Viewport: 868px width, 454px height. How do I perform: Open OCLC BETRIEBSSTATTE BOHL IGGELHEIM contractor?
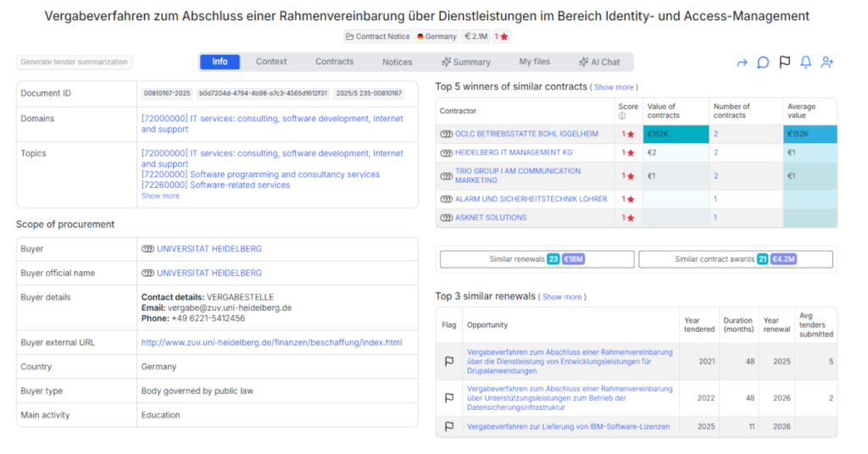526,134
